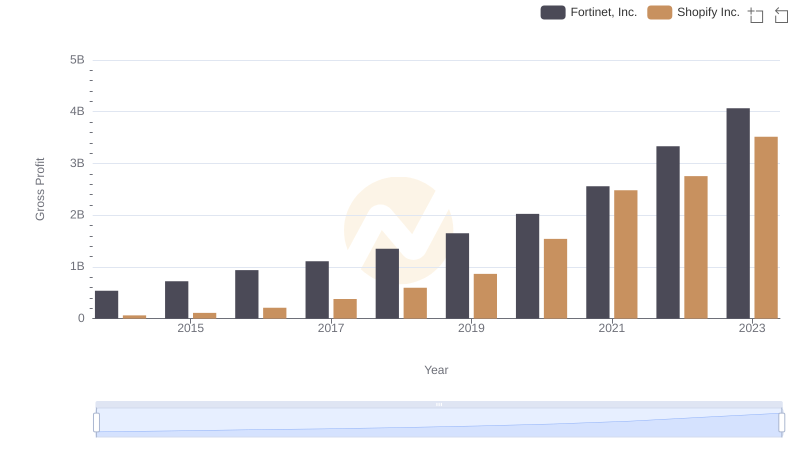
Task: Select Fortinet bar for 2021
Action: point(598,252)
